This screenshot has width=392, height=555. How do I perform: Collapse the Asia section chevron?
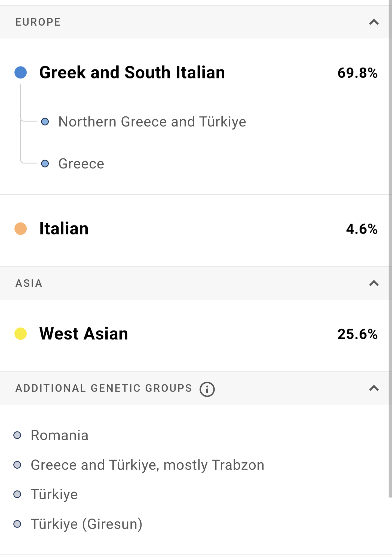point(374,283)
